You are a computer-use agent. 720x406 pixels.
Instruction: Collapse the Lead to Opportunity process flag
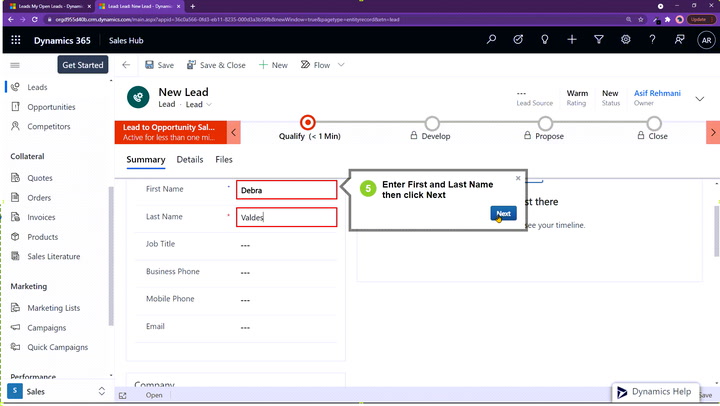coord(233,133)
